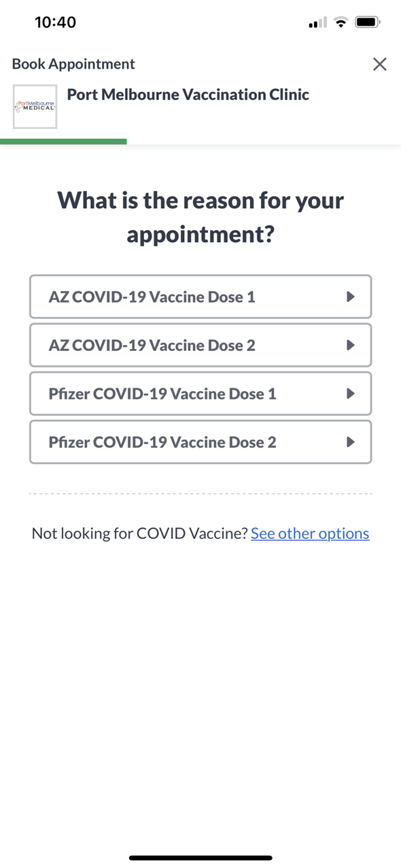The width and height of the screenshot is (401, 868).
Task: Click arrow beside Pfizer Vaccine Dose 2
Action: coord(351,442)
